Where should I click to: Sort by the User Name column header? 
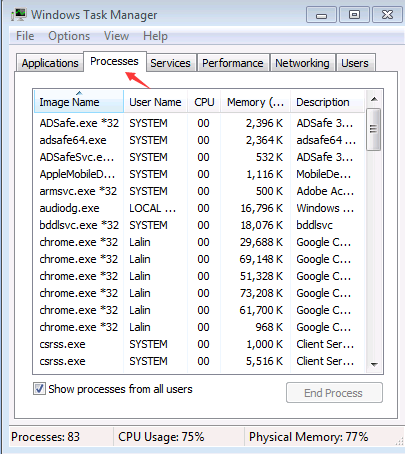[155, 102]
